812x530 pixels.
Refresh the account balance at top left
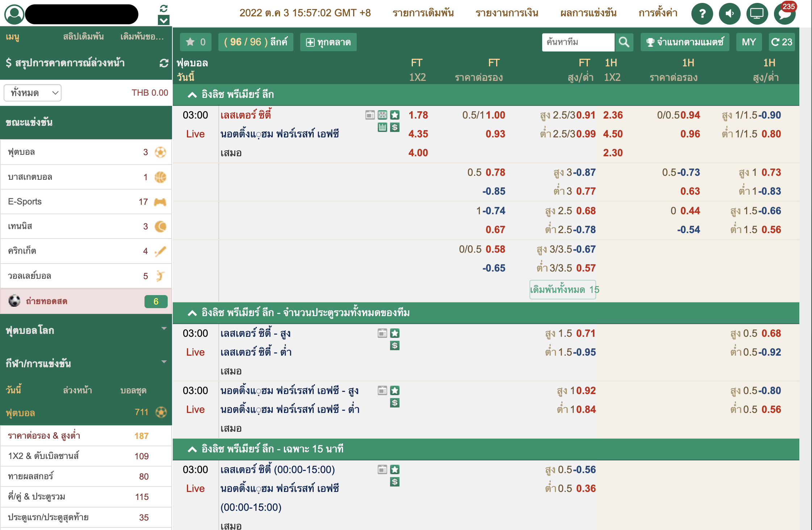164,8
